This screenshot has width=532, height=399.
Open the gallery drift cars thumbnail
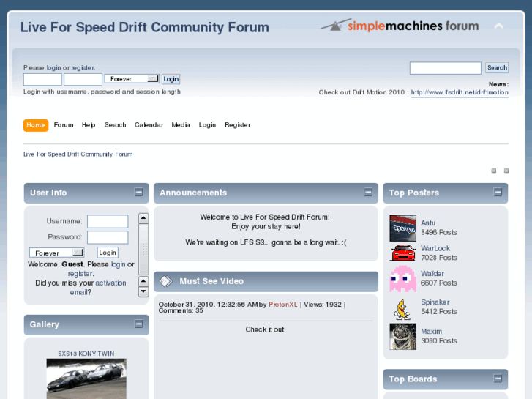point(86,379)
